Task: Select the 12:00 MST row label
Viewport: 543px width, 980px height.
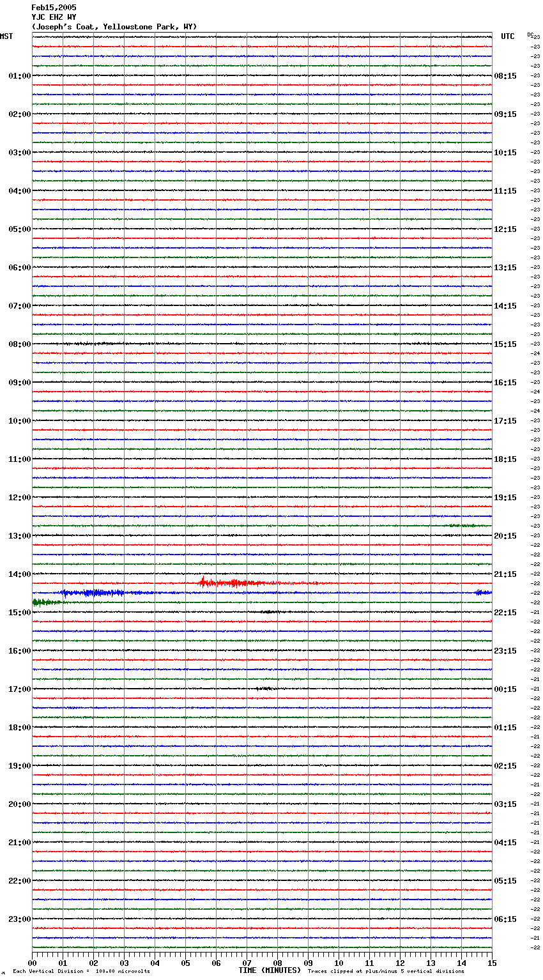Action: pyautogui.click(x=19, y=498)
